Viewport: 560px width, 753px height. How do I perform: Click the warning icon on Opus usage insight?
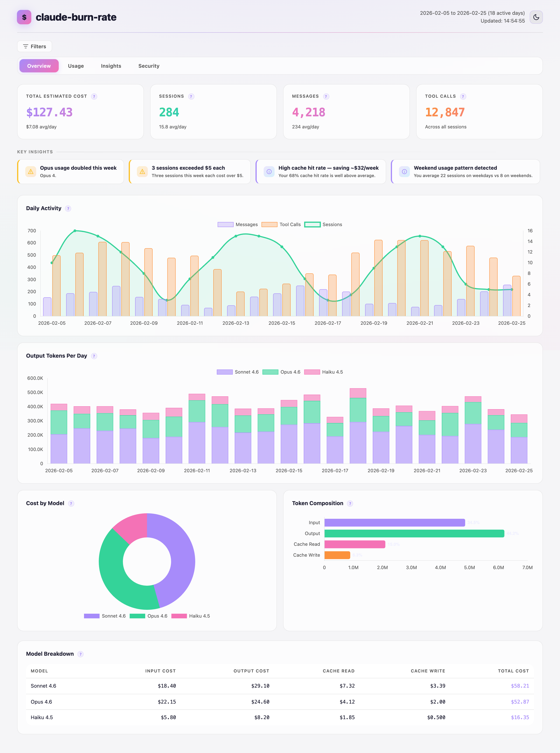click(31, 172)
